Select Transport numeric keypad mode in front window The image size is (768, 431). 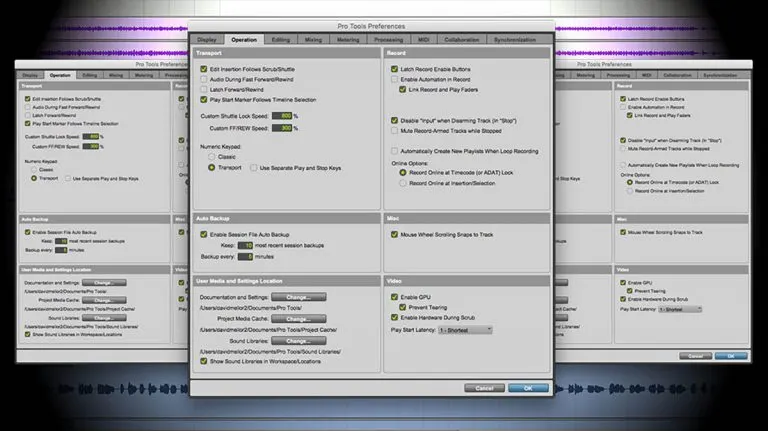212,168
